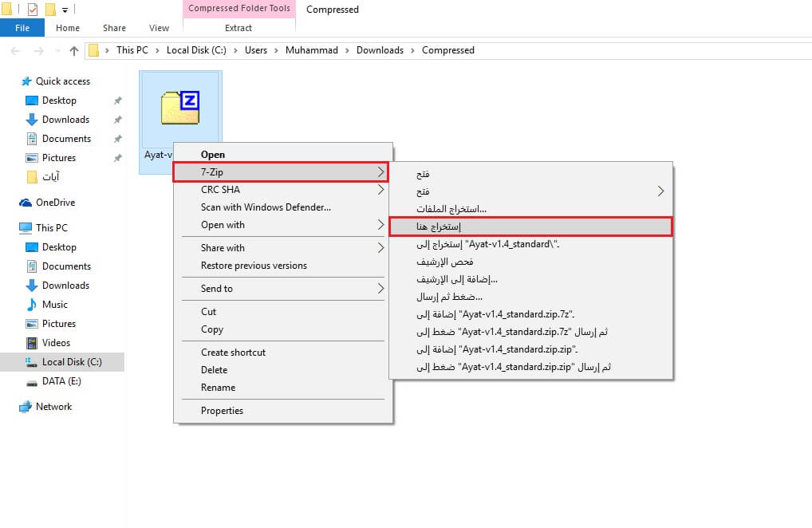Click the Pictures icon under This PC
Viewport: 812px width, 528px height.
[x=32, y=324]
